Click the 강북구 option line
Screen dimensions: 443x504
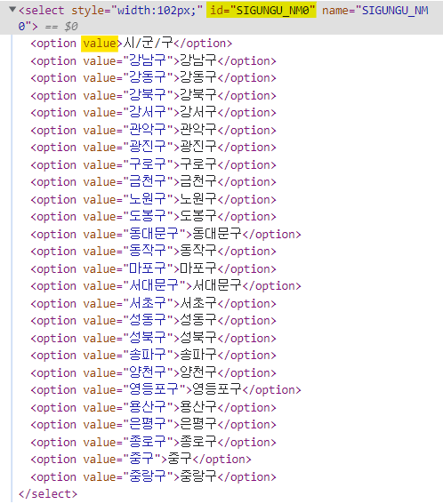click(x=153, y=95)
